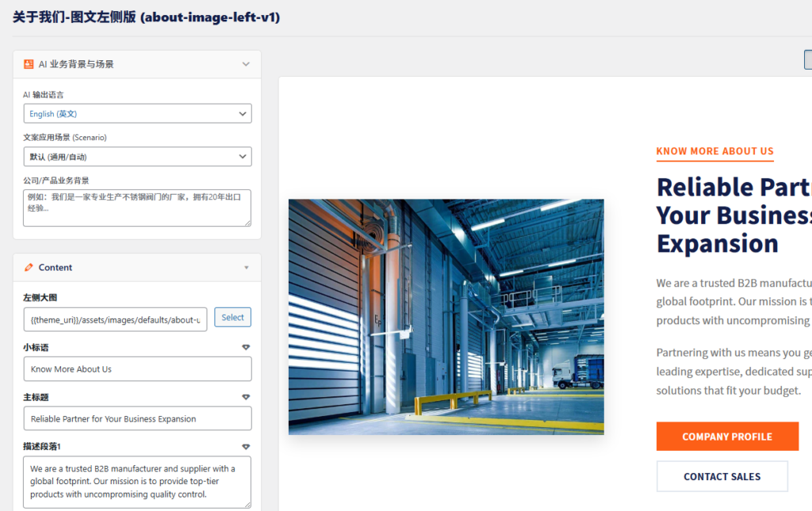Open the AI 输出语言 dropdown
The image size is (812, 511).
point(137,114)
